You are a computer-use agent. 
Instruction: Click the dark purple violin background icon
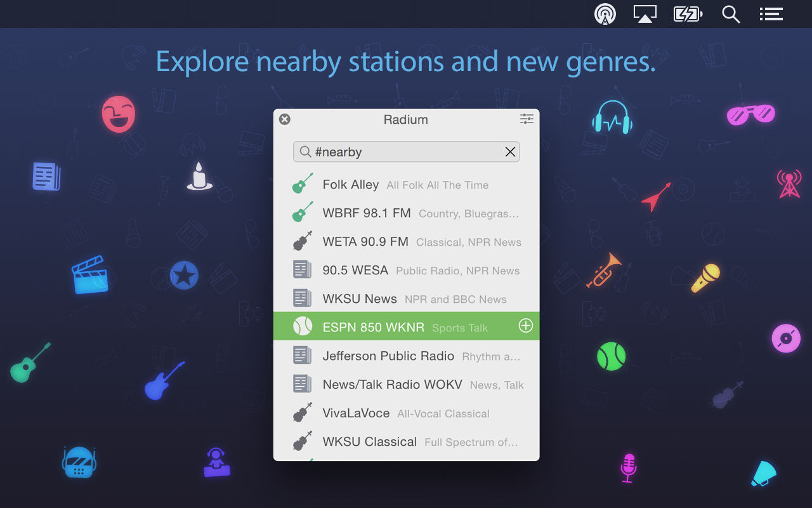tap(727, 395)
